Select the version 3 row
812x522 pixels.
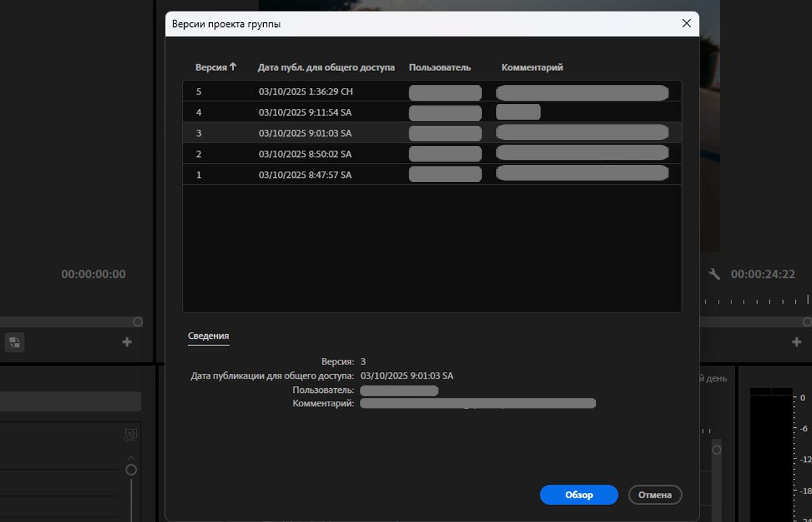click(x=432, y=133)
